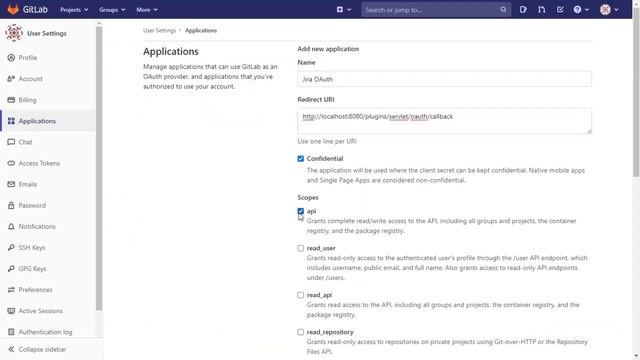Go to the Notifications settings link
This screenshot has height=360, width=640.
pyautogui.click(x=37, y=227)
